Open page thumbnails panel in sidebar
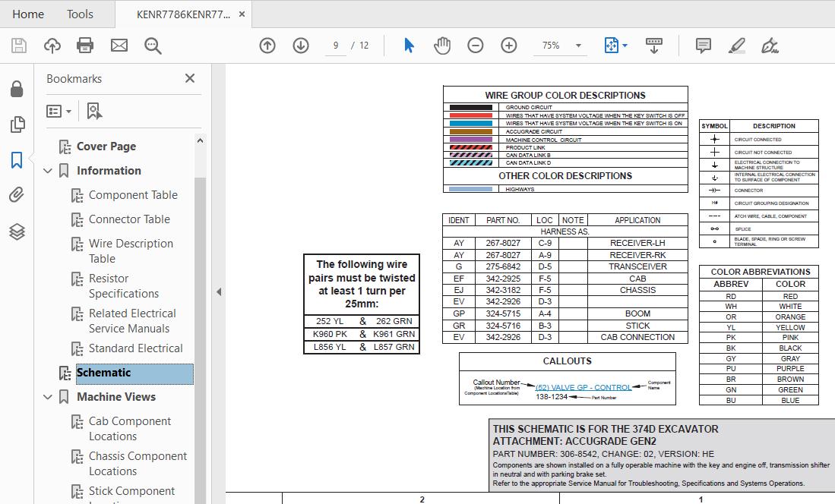The height and width of the screenshot is (504, 835). tap(17, 124)
